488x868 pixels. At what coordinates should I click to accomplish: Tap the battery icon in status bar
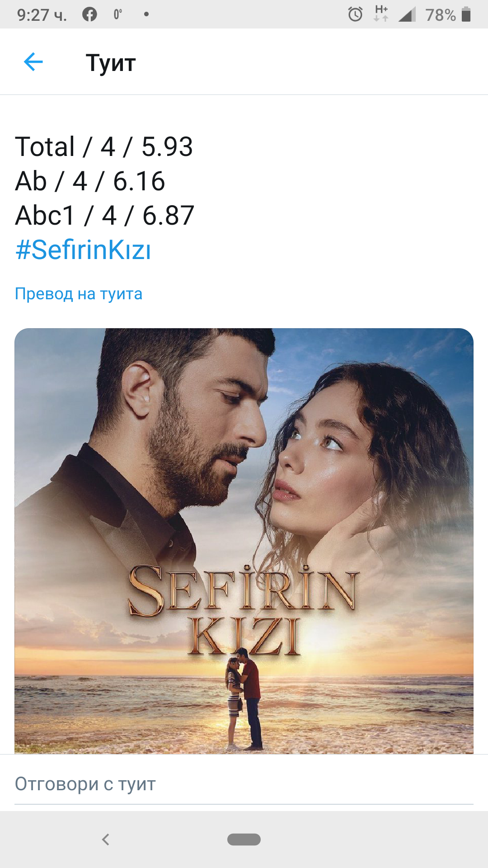point(466,14)
